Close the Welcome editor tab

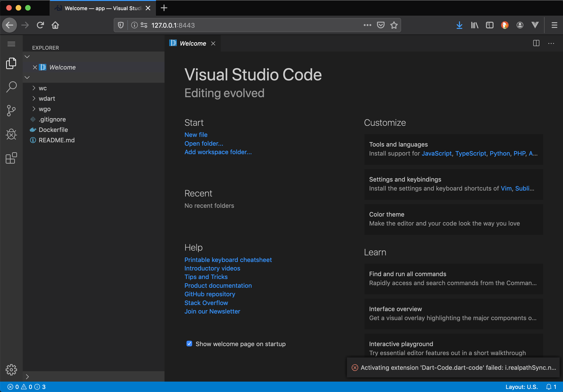tap(213, 44)
